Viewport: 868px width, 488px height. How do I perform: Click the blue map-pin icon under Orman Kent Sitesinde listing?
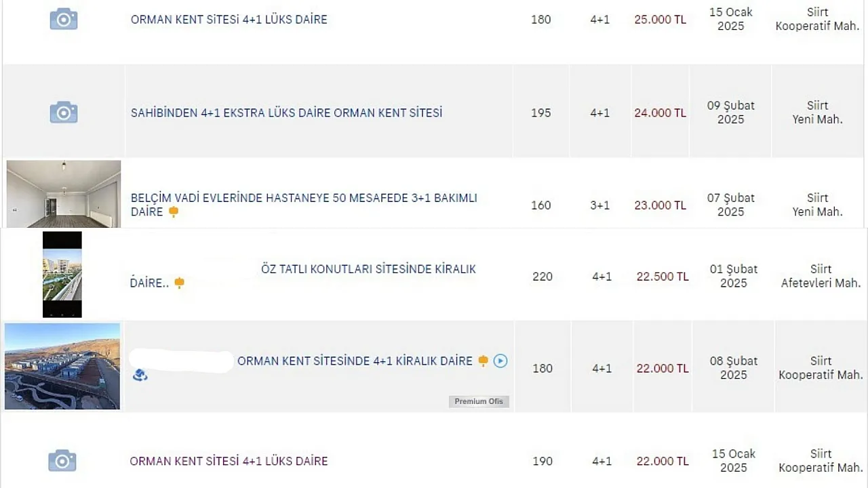(x=140, y=374)
